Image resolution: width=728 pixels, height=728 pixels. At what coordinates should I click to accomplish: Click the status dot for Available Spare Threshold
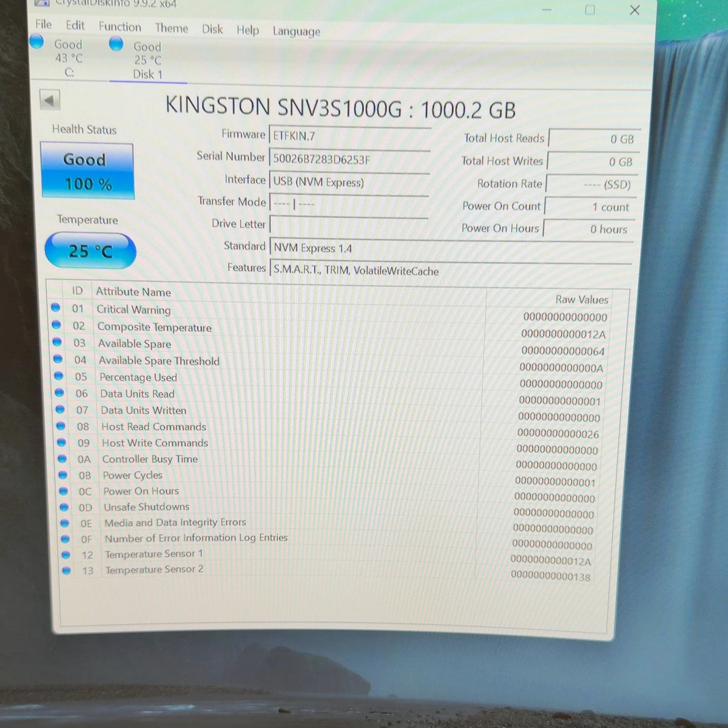click(x=58, y=359)
